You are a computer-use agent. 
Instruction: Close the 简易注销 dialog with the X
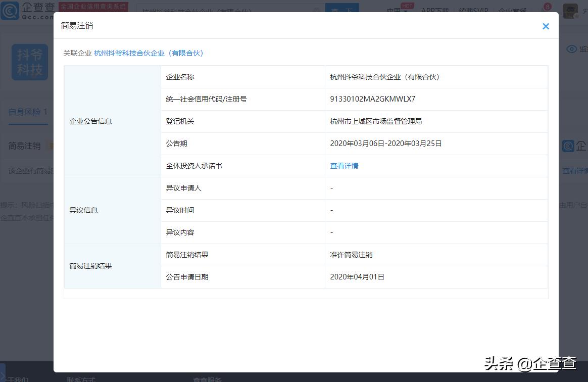[546, 26]
